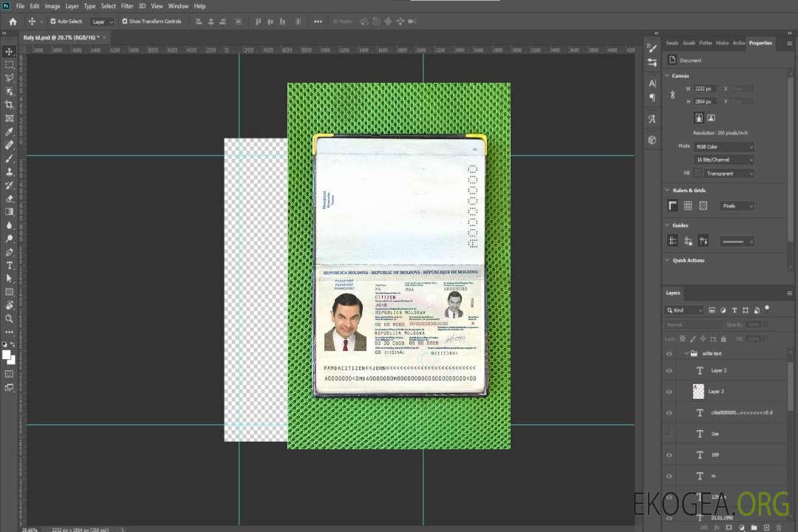Open the Paragraph panel icon
This screenshot has width=798, height=532.
(x=652, y=98)
